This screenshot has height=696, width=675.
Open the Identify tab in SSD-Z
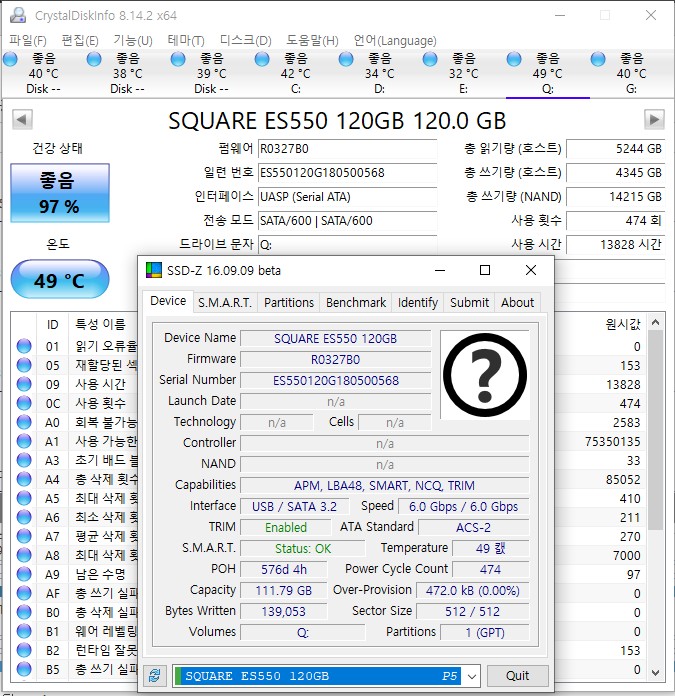point(418,303)
